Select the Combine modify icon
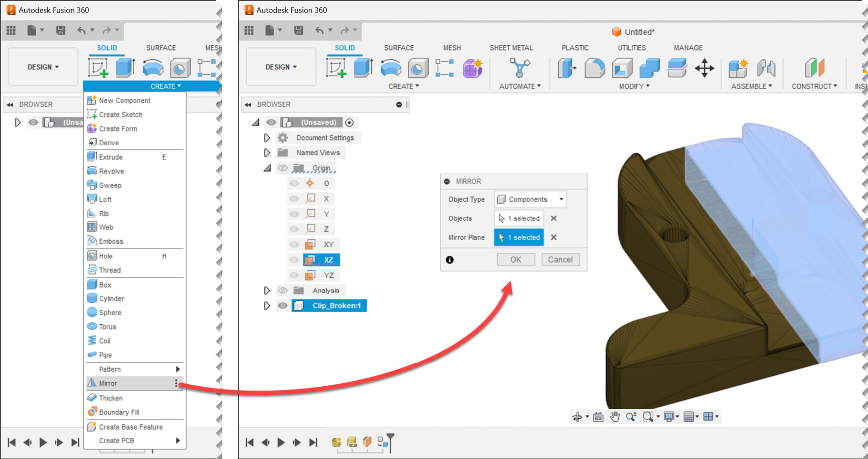The width and height of the screenshot is (868, 459). point(649,68)
